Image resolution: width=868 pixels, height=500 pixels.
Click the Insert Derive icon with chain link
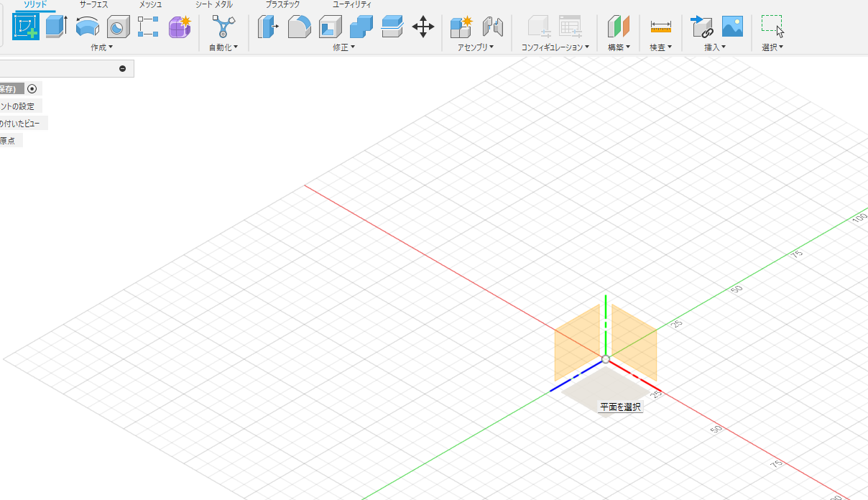701,27
